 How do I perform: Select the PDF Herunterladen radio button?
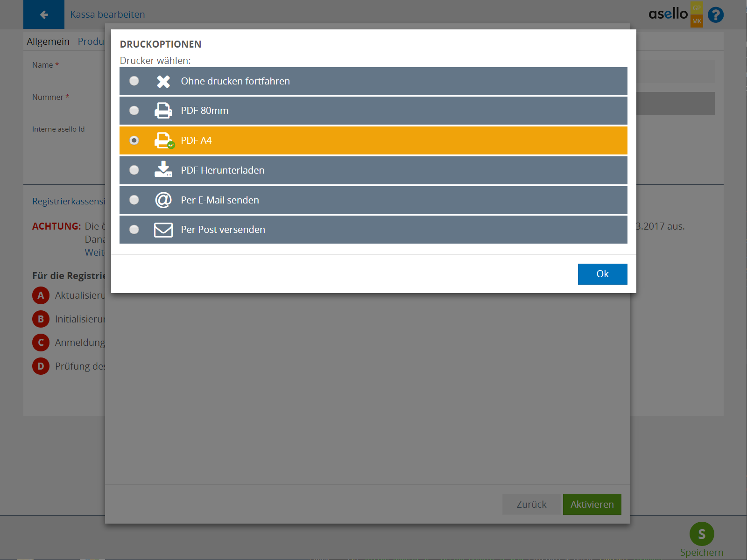[x=134, y=170]
